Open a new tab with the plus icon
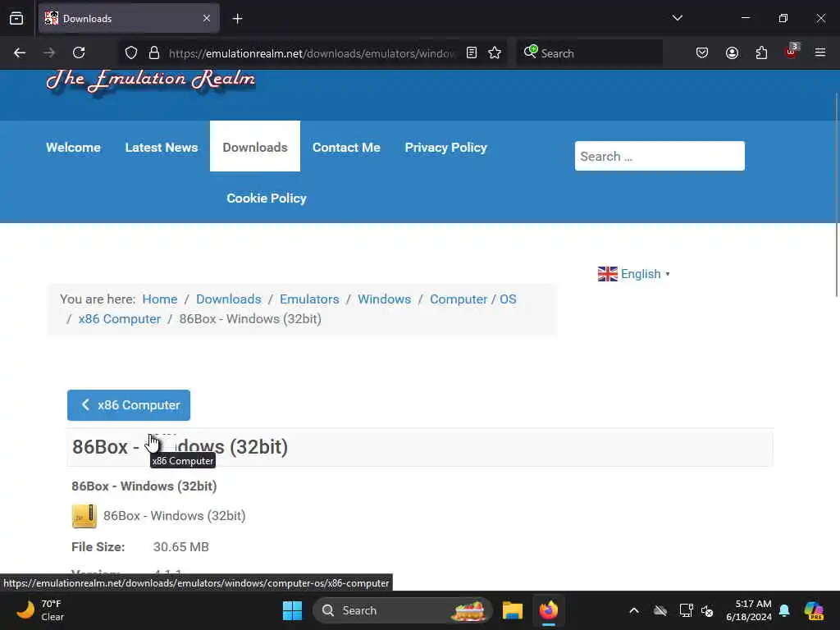This screenshot has height=630, width=840. point(237,19)
